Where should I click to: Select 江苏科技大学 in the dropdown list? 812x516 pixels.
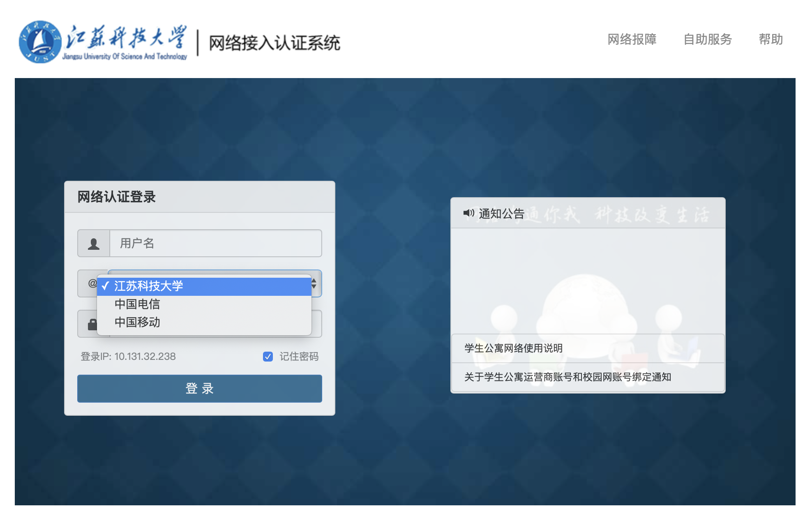tap(204, 286)
